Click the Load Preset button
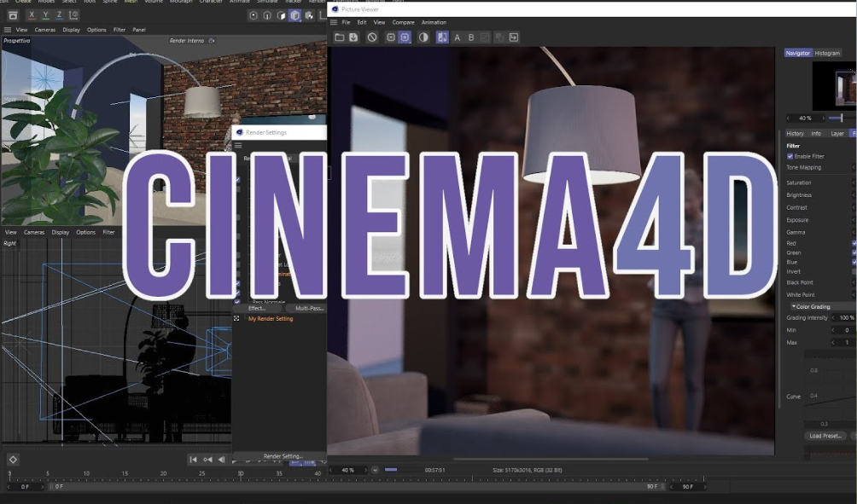Image resolution: width=857 pixels, height=504 pixels. pos(825,436)
